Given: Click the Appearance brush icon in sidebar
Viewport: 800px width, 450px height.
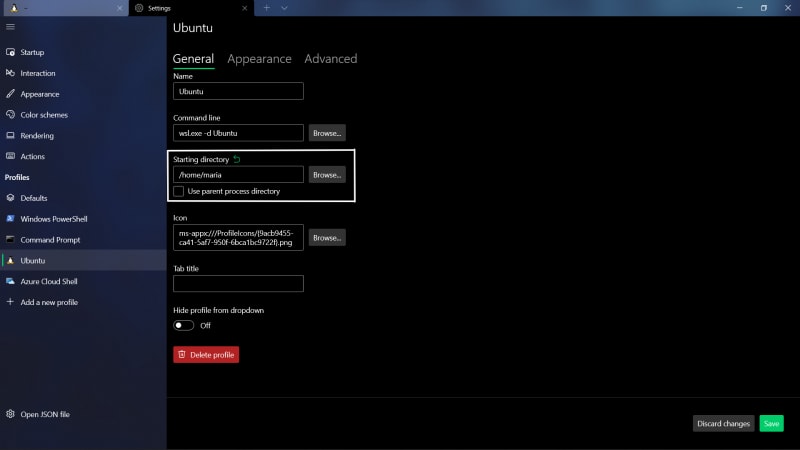Looking at the screenshot, I should click(x=10, y=94).
